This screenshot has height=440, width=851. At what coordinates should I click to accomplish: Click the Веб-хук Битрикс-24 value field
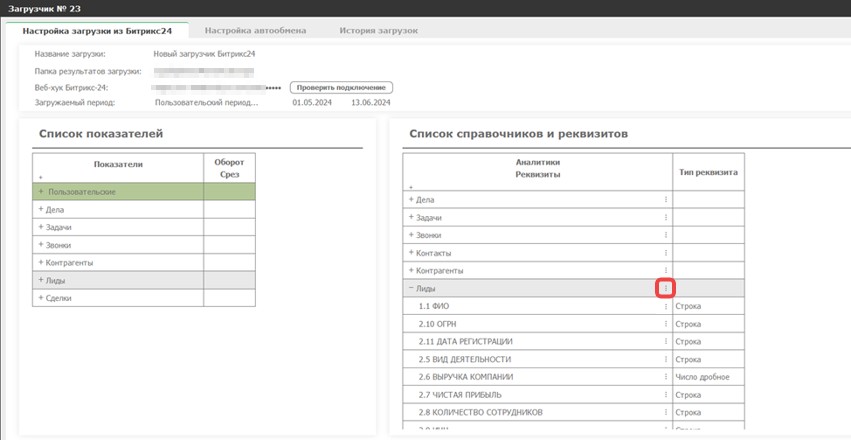[216, 87]
